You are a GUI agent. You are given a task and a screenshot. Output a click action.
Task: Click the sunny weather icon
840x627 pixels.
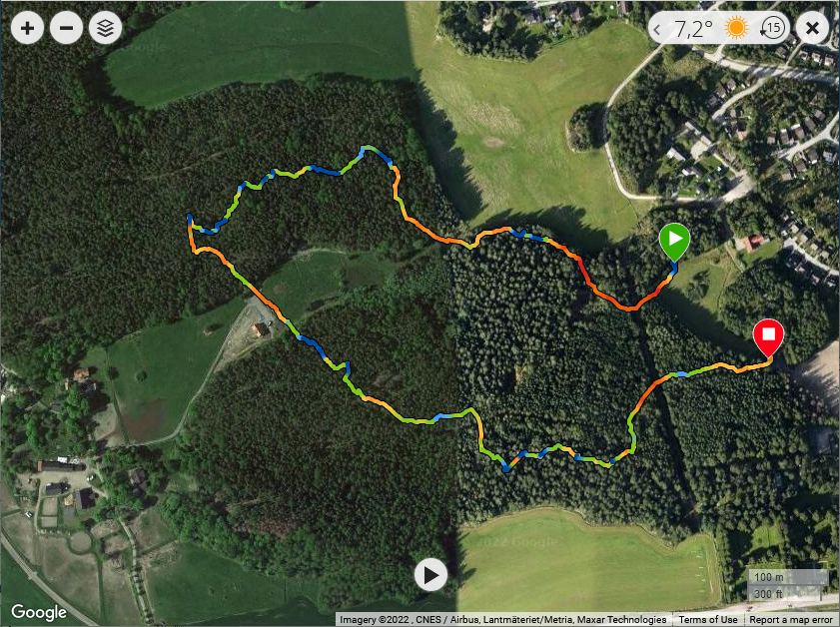tap(736, 28)
